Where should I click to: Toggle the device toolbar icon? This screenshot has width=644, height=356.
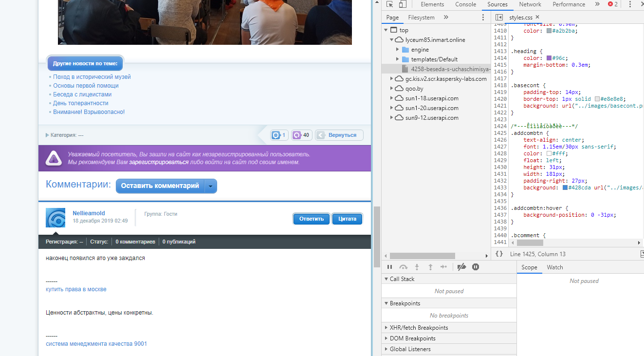pos(403,4)
